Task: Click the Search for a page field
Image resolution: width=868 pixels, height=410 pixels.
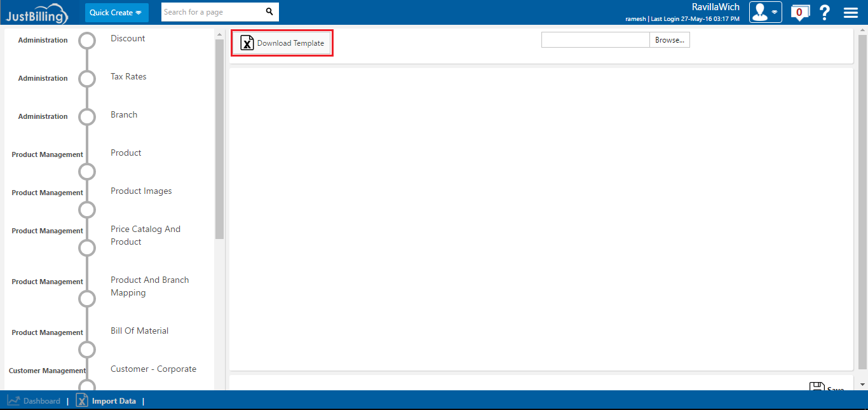Action: (x=211, y=12)
